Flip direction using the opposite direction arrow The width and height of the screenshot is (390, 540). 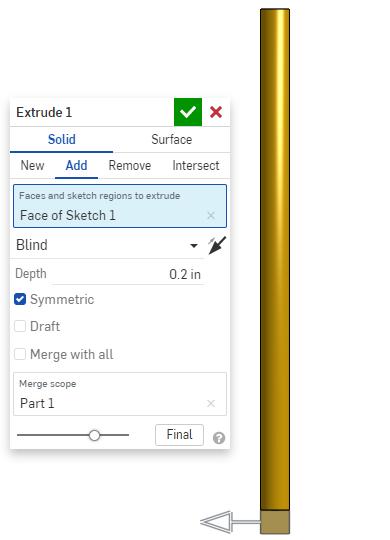[217, 246]
